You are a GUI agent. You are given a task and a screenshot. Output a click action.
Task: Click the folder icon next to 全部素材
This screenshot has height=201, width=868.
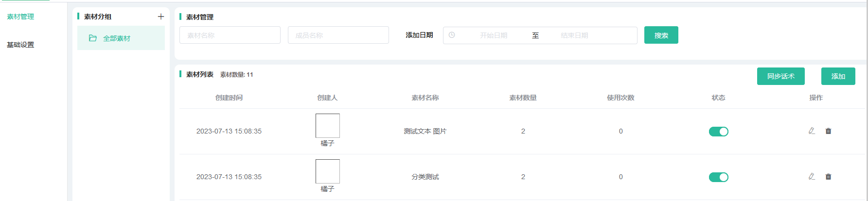pos(92,38)
